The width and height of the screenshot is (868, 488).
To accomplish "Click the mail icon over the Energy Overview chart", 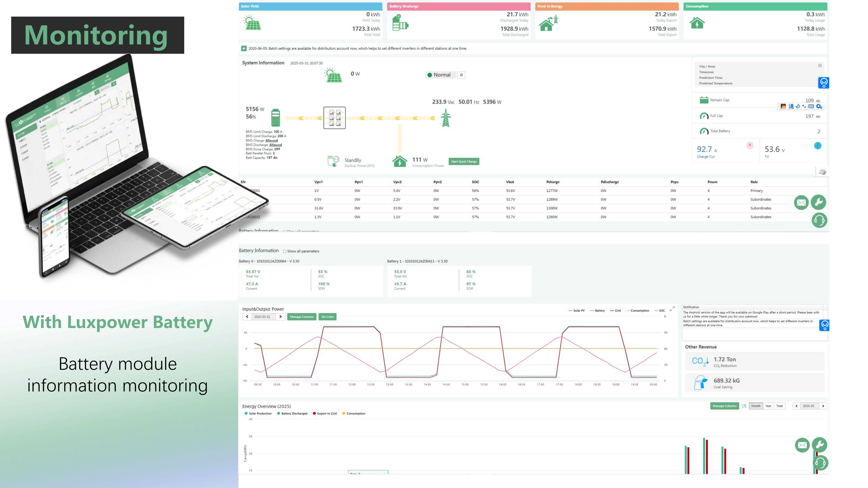I will pos(802,445).
